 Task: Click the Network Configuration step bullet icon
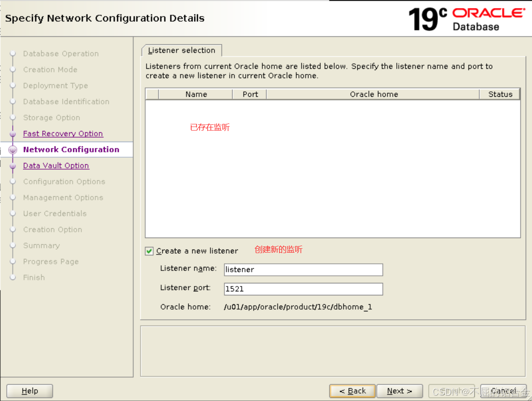(x=13, y=150)
